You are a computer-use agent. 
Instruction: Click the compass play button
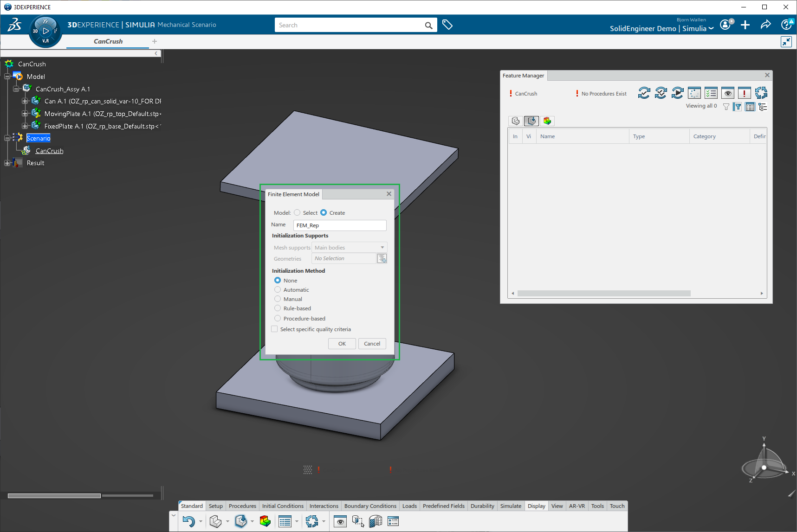[45, 31]
